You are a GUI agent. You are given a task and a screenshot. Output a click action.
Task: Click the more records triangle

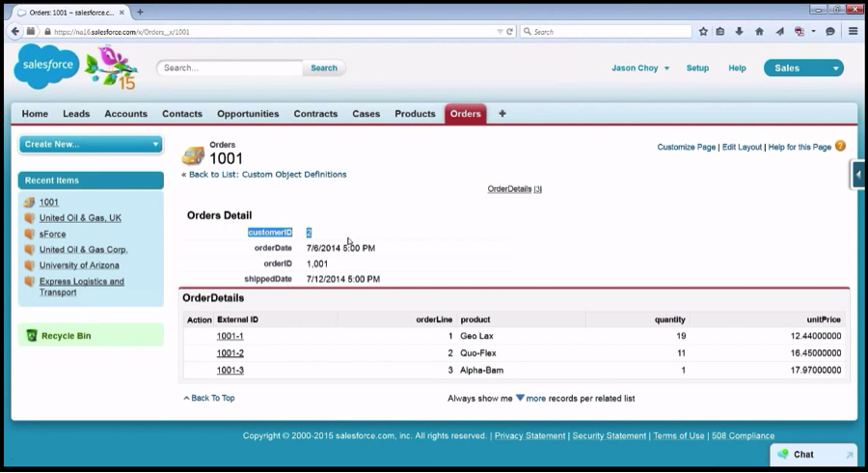pos(520,398)
